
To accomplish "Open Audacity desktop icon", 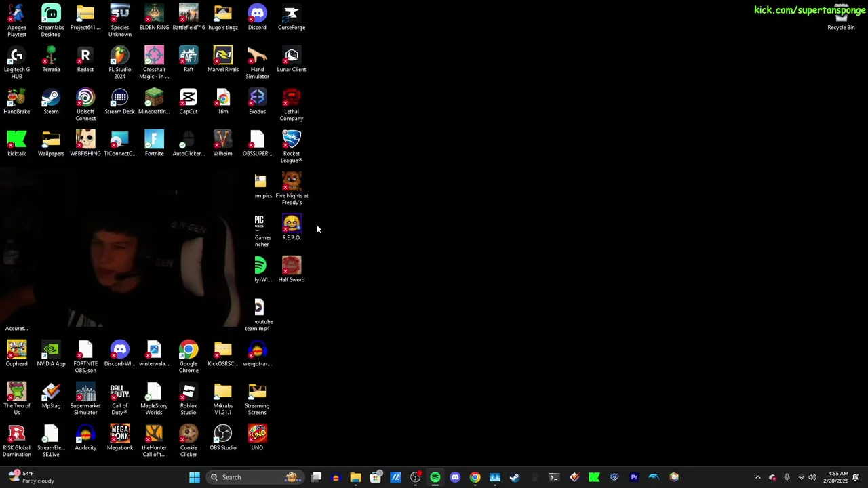I will pyautogui.click(x=85, y=438).
